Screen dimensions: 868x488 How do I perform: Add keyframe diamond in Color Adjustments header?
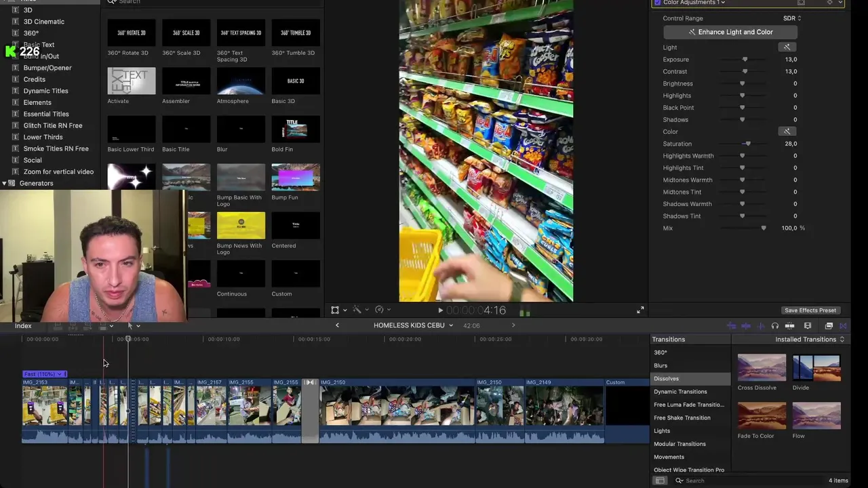(829, 3)
